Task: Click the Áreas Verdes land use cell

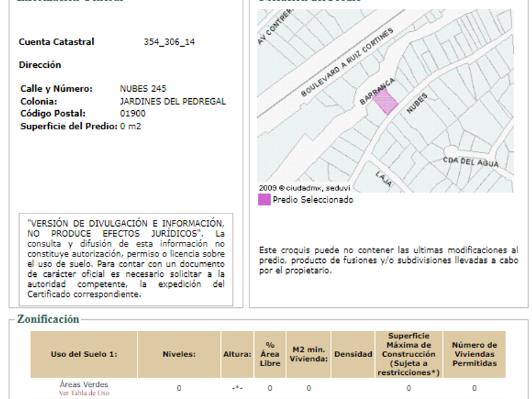Action: [x=84, y=384]
